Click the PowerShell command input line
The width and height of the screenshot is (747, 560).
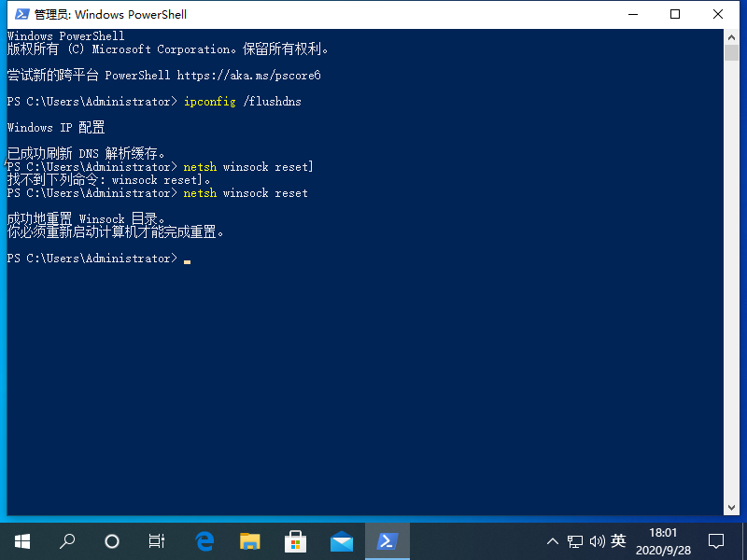click(x=187, y=259)
